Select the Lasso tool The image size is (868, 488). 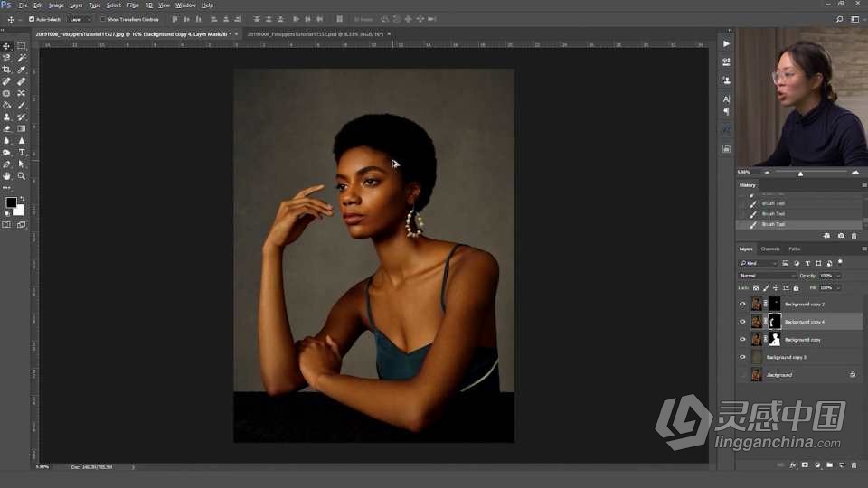pos(6,58)
